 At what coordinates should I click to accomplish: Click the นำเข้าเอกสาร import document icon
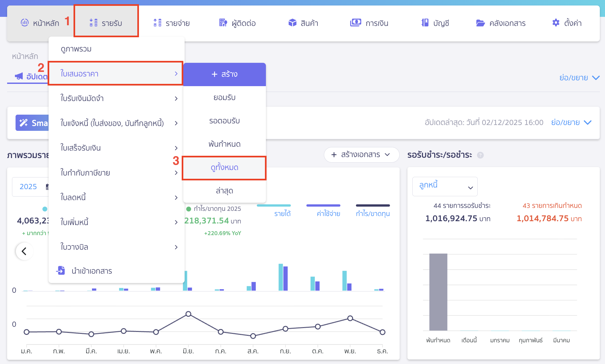click(x=61, y=270)
